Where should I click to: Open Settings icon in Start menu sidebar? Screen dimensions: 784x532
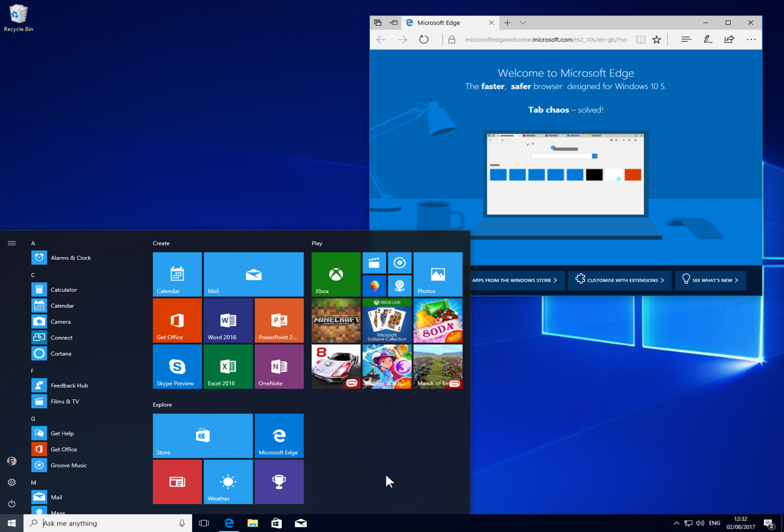(11, 481)
